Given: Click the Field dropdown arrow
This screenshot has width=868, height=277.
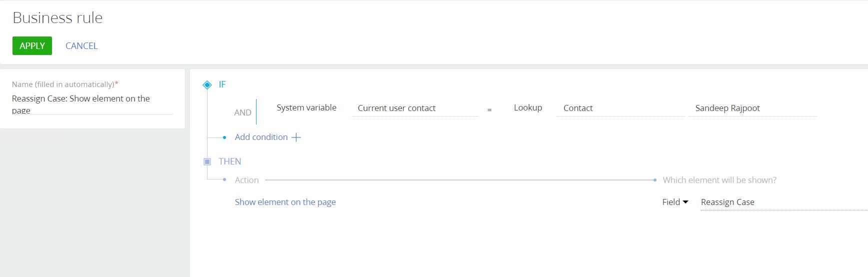Looking at the screenshot, I should pos(685,202).
